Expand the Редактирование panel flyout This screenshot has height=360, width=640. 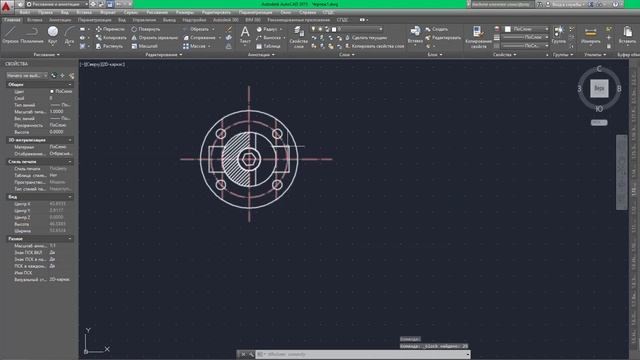click(163, 54)
